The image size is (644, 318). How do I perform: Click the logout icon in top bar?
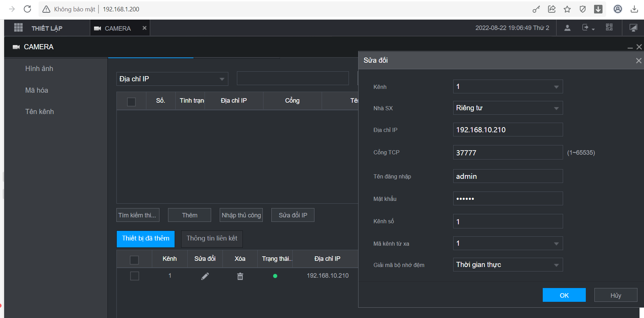(586, 28)
